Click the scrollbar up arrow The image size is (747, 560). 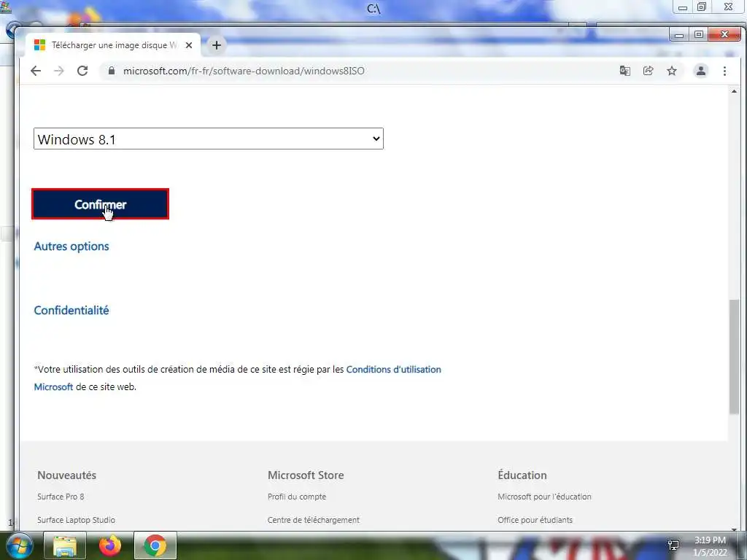pos(734,91)
